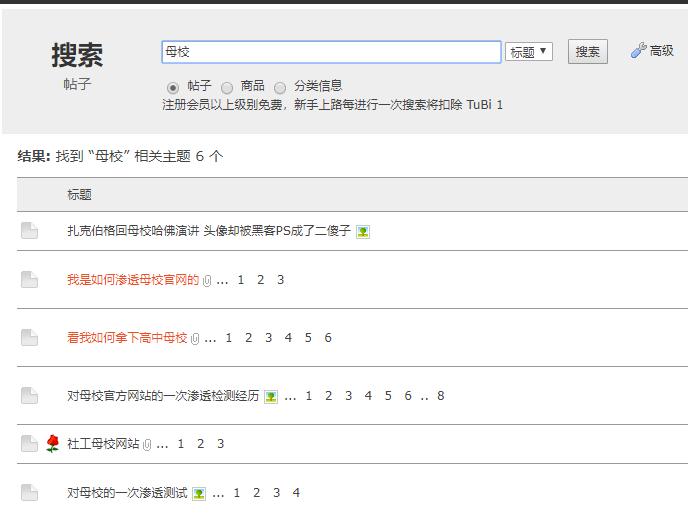This screenshot has width=688, height=515.
Task: Go to page 2 of 对母校的一次渗透测试
Action: pyautogui.click(x=257, y=493)
